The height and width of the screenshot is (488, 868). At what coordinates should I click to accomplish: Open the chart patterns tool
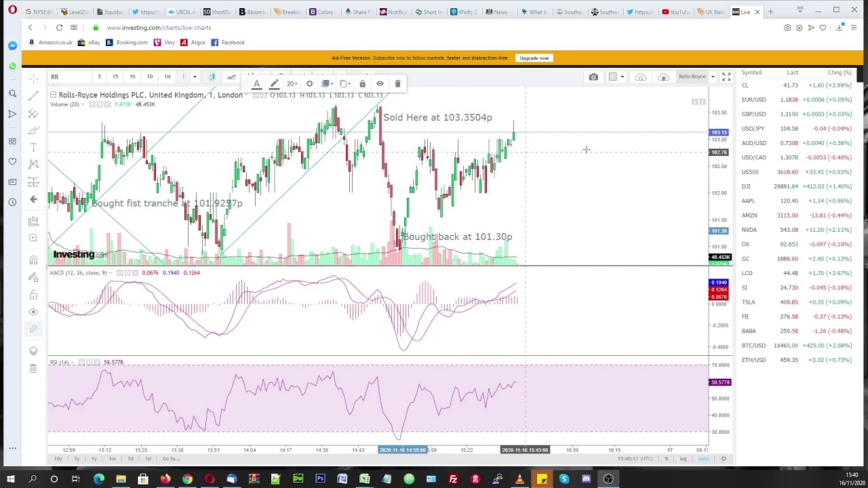coord(33,164)
